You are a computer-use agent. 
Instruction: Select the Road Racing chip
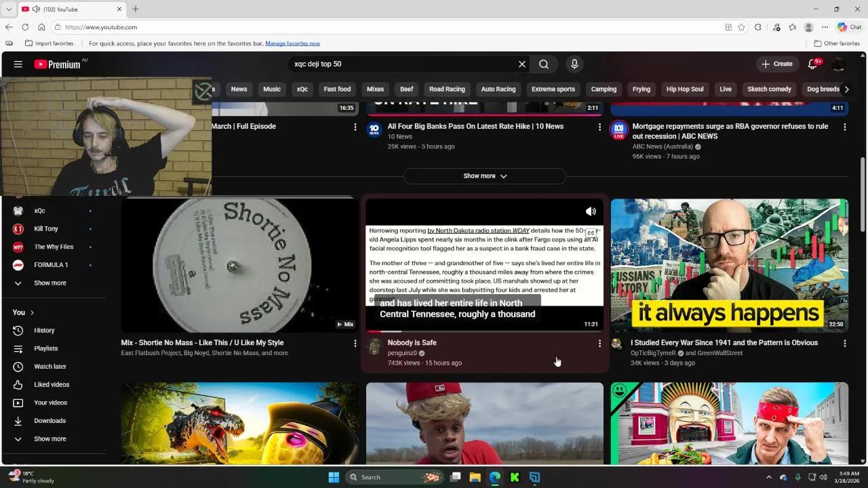[x=447, y=89]
